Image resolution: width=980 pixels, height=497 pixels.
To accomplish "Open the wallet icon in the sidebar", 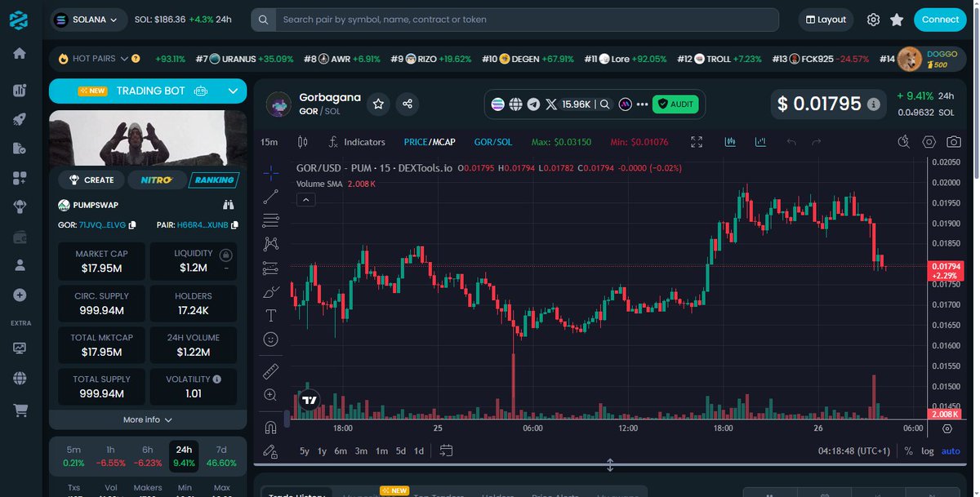I will pyautogui.click(x=20, y=237).
